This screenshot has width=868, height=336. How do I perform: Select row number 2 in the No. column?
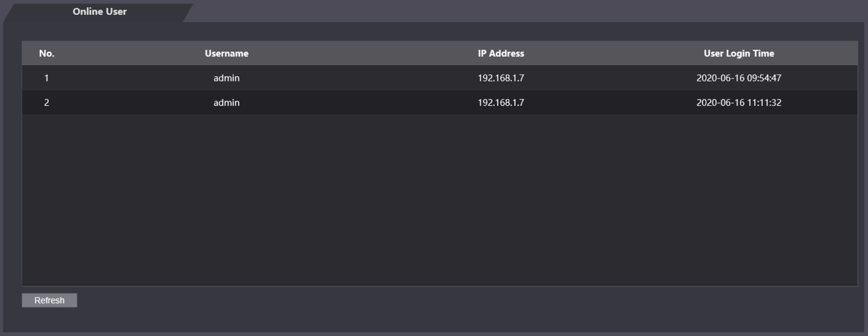47,103
